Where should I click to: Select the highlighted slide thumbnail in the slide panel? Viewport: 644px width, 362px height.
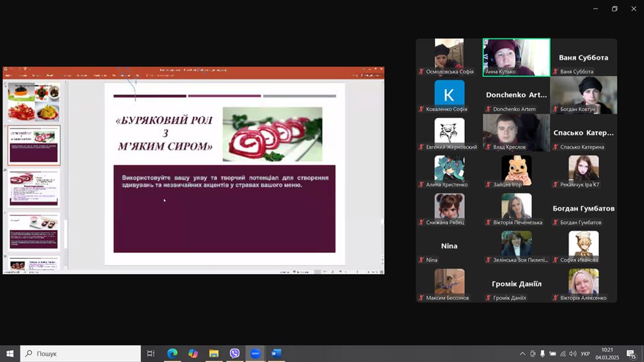[34, 145]
